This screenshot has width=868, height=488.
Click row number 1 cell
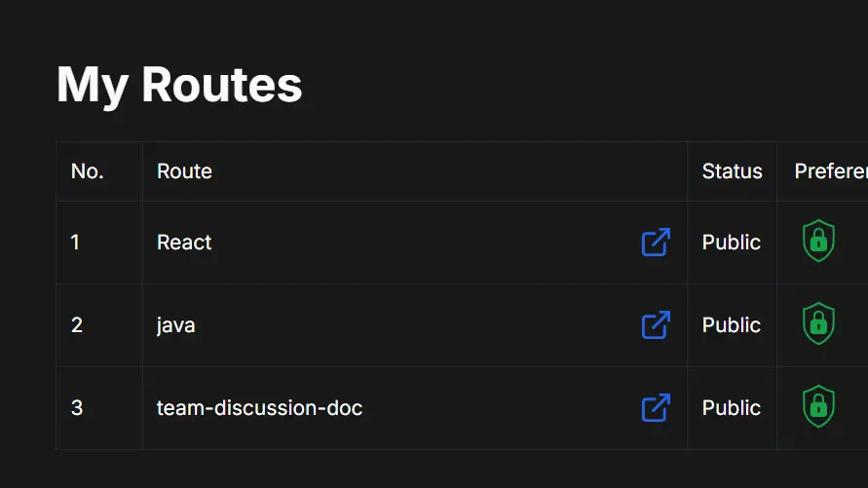[x=76, y=243]
